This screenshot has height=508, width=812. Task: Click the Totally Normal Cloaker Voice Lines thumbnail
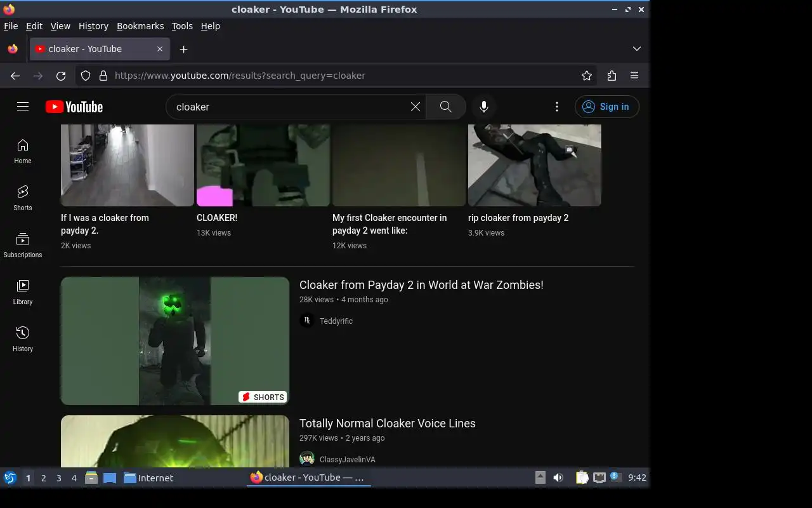click(175, 441)
